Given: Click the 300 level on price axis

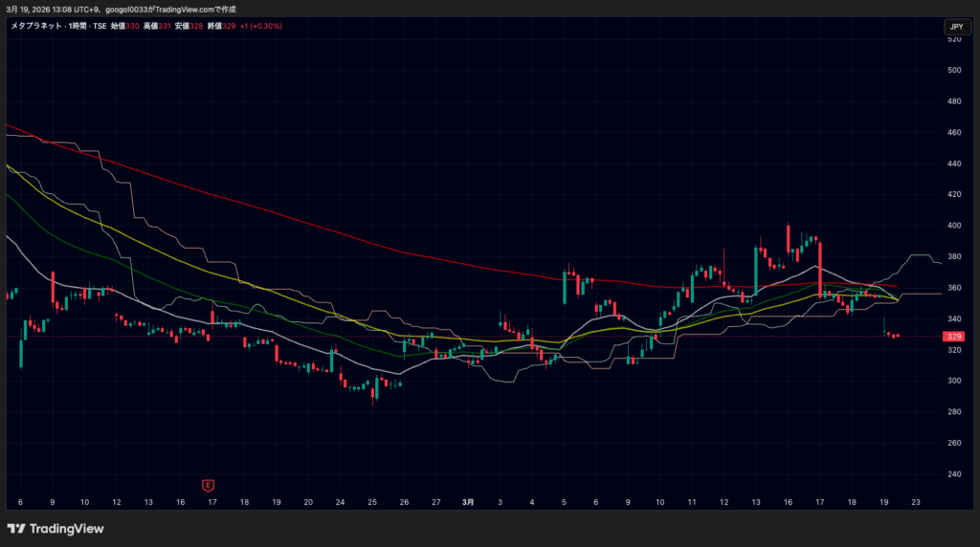Looking at the screenshot, I should coord(953,381).
